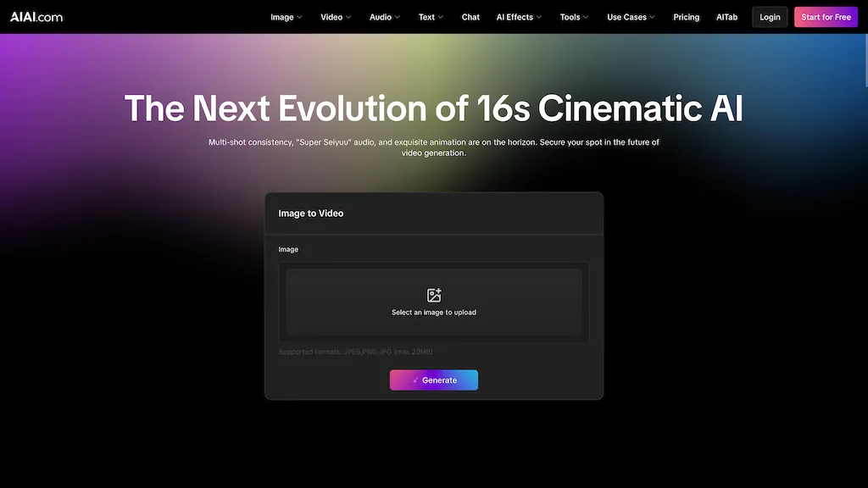Expand the Use Cases menu chevron

pos(652,17)
